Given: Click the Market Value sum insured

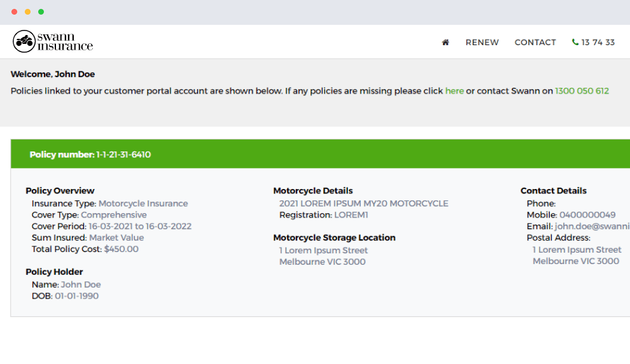Looking at the screenshot, I should pyautogui.click(x=116, y=237).
